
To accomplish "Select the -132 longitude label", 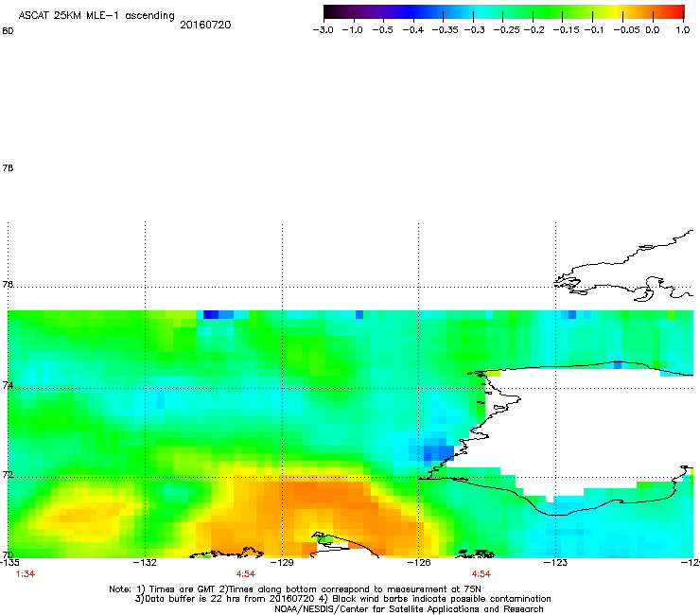I will tap(145, 562).
